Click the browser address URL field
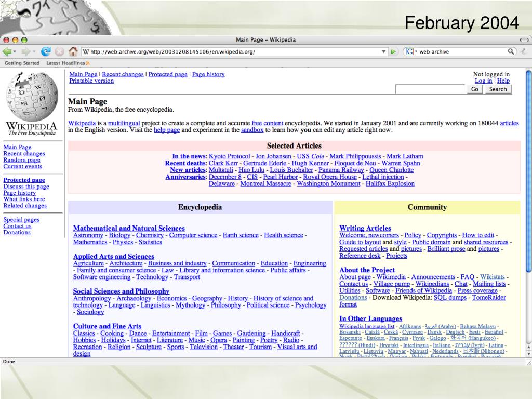 point(234,51)
